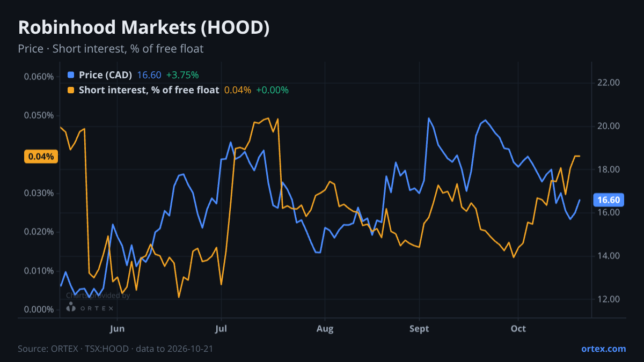
Task: Toggle Short interest, % of free float legend label
Action: (149, 90)
